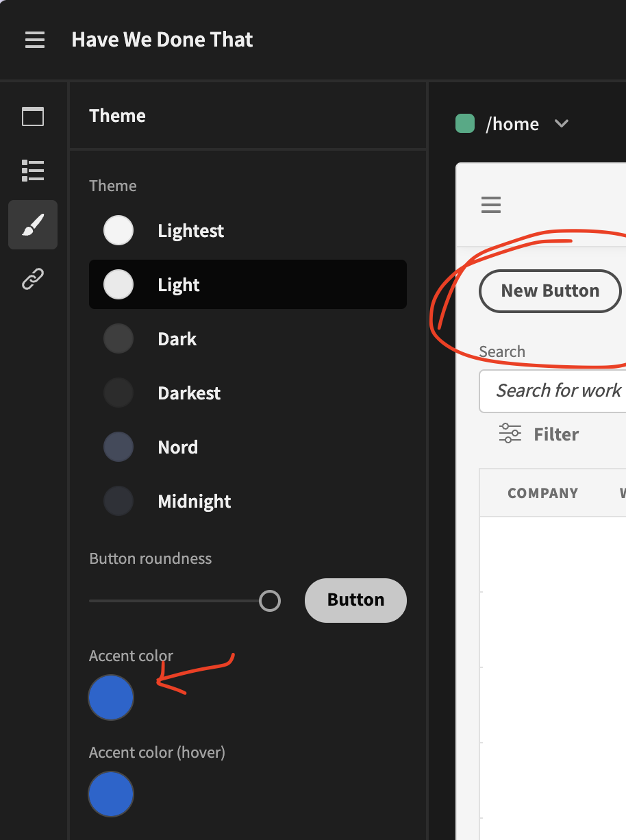Click the green status dot beside /home
Screen dimensions: 626x840
point(464,123)
